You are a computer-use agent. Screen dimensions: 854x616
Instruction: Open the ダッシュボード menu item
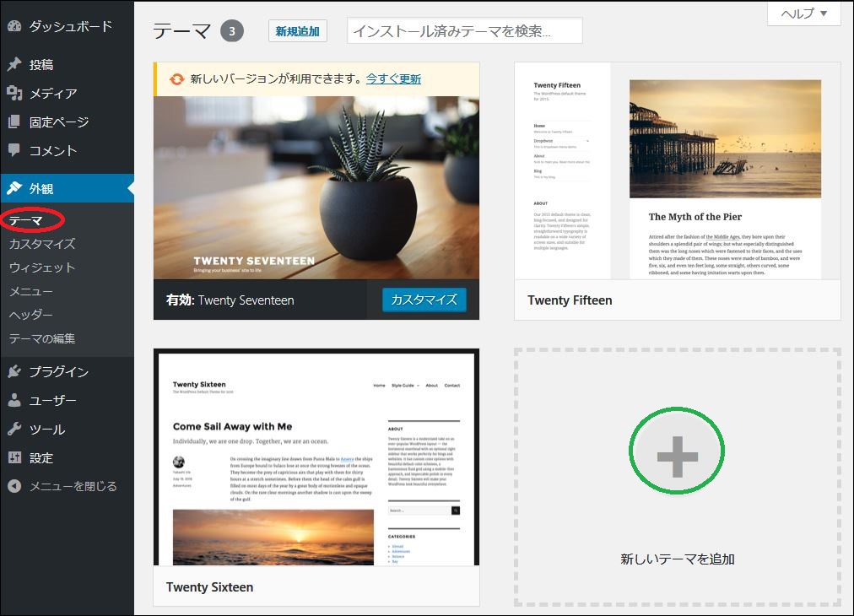[x=67, y=25]
